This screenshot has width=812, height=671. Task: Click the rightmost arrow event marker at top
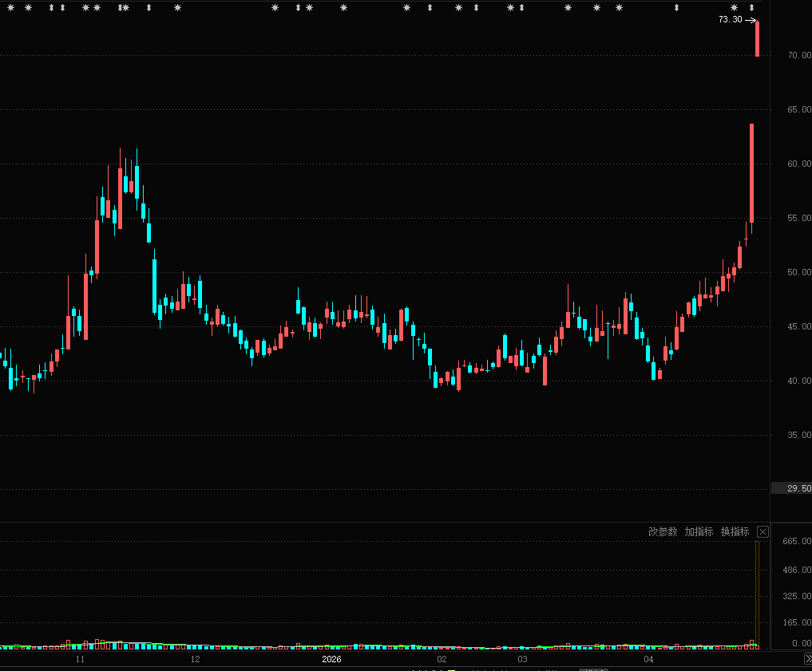point(751,8)
